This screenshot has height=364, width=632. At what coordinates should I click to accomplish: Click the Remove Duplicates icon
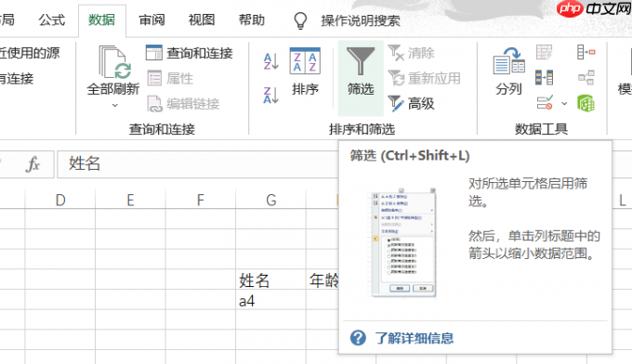(544, 77)
